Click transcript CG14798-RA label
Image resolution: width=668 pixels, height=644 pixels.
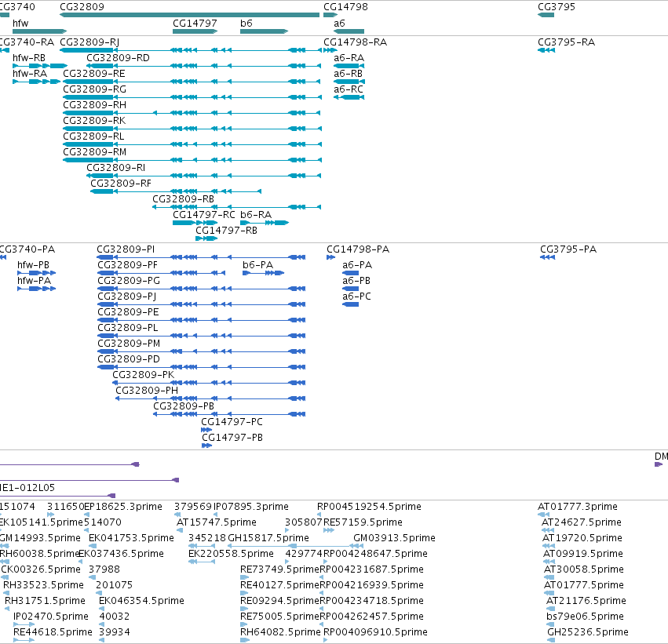(x=356, y=42)
